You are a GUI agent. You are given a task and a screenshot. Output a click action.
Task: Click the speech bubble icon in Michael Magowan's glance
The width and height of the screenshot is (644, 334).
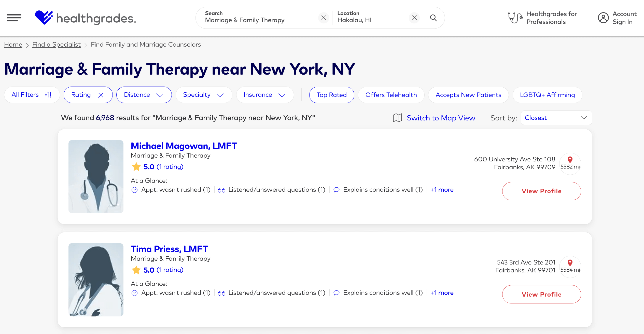(x=336, y=190)
